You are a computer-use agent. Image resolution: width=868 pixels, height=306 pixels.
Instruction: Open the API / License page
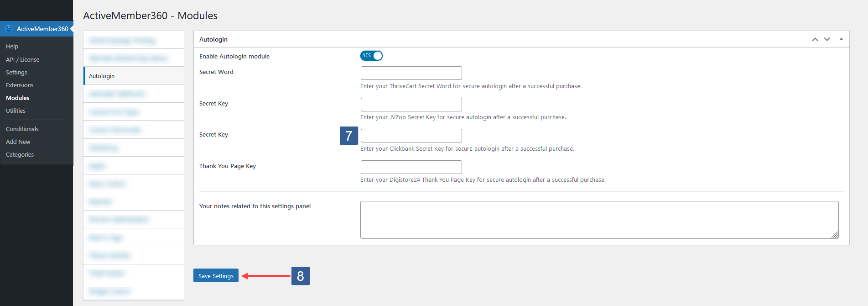(22, 59)
